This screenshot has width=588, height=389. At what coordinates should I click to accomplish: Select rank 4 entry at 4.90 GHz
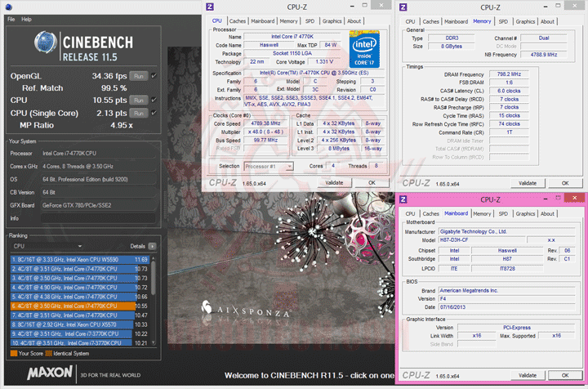pos(80,288)
